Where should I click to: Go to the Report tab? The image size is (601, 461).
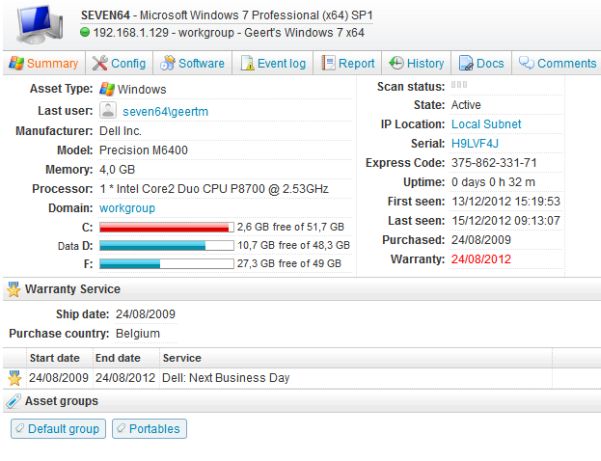pos(348,63)
